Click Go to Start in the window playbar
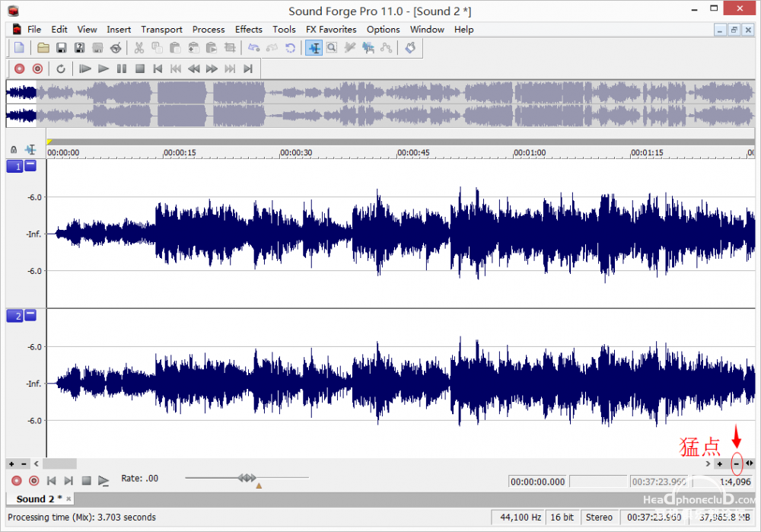This screenshot has height=532, width=761. [51, 480]
